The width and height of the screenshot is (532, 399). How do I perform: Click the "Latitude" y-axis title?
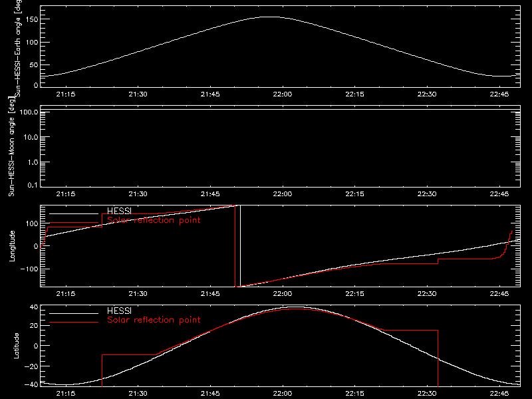click(x=16, y=346)
